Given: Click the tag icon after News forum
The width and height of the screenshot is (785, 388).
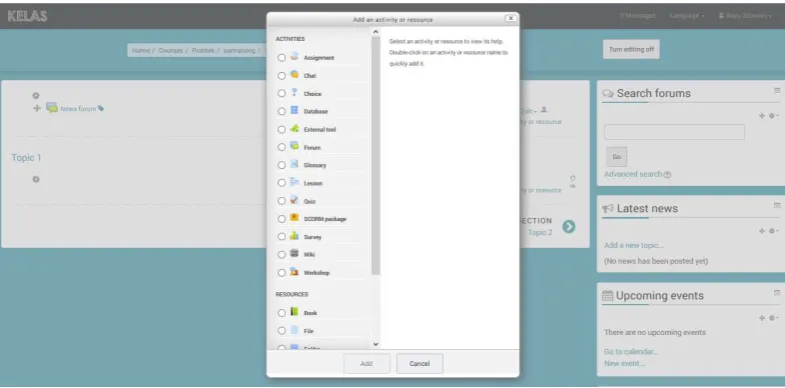Looking at the screenshot, I should point(101,108).
